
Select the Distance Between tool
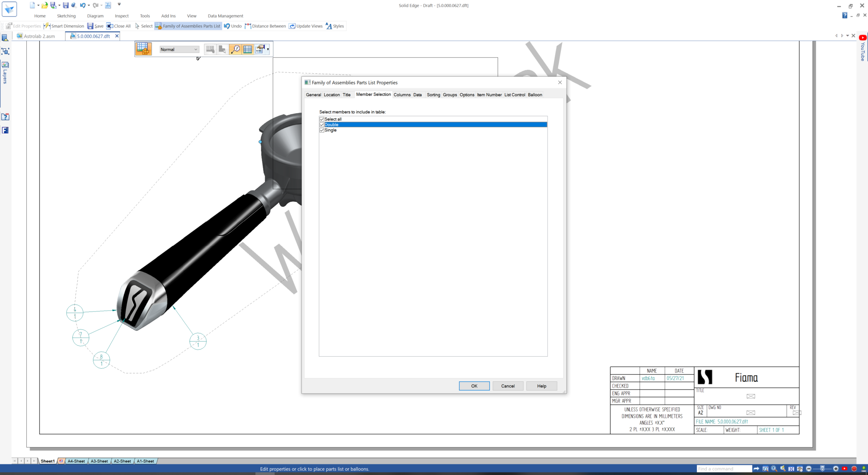[x=265, y=26]
